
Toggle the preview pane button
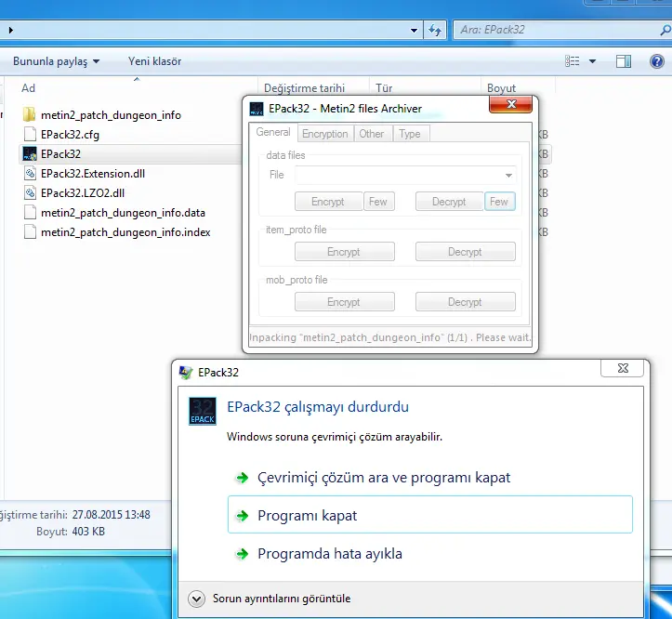point(624,61)
